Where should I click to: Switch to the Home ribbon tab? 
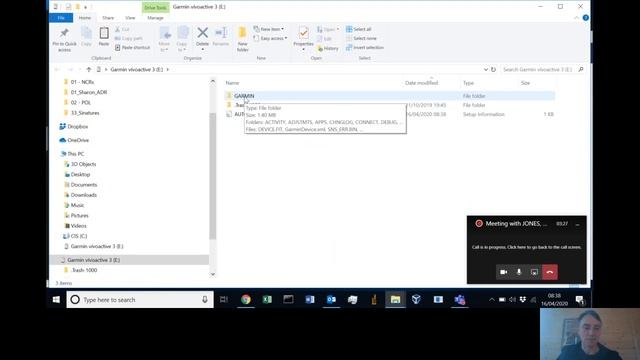click(84, 18)
